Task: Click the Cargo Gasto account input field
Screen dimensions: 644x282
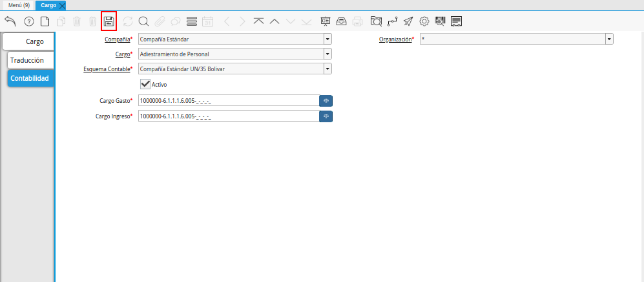Action: pyautogui.click(x=229, y=101)
